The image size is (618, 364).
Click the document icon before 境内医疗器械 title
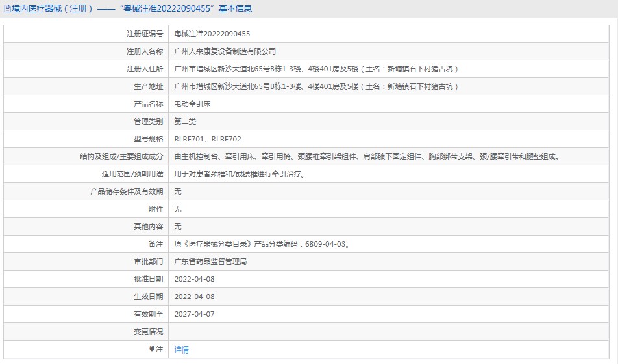tap(8, 8)
